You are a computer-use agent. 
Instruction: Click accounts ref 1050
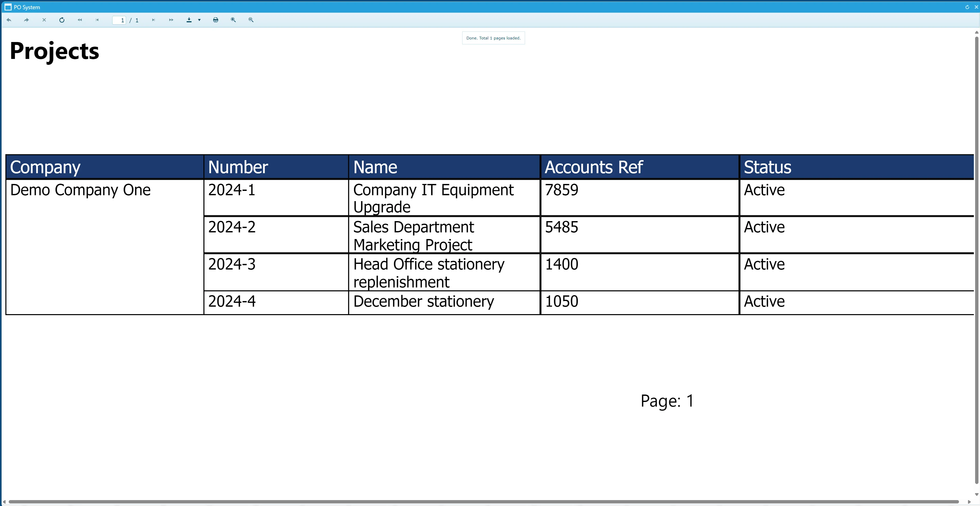pyautogui.click(x=640, y=303)
